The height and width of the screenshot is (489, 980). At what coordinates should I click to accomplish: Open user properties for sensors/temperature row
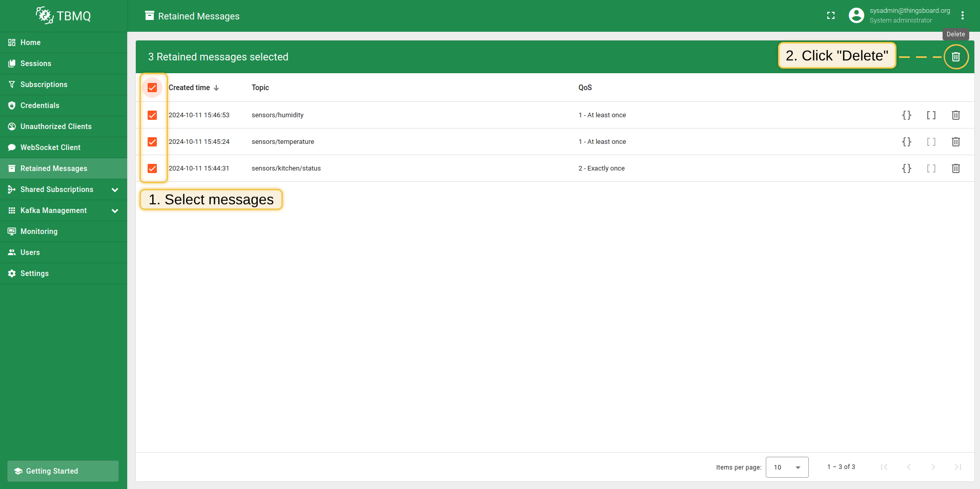pyautogui.click(x=931, y=142)
